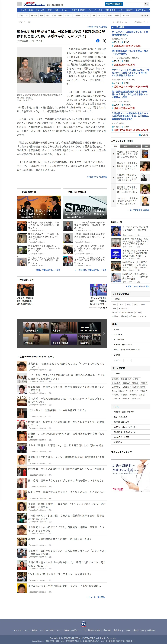Open the STARTO sub-nav item

(68, 15)
